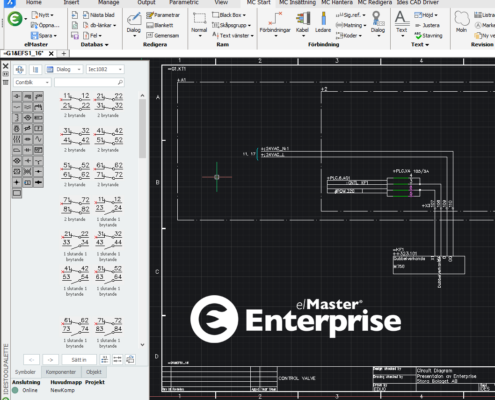The width and height of the screenshot is (495, 400).
Task: Open the MC Insättning ribbon tab
Action: [297, 2]
